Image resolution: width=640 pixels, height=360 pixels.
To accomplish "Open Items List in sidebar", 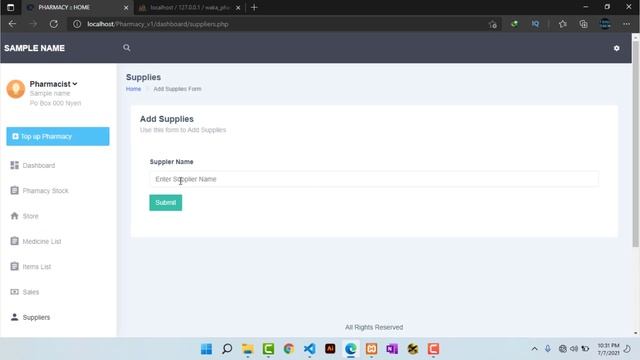I will 37,267.
